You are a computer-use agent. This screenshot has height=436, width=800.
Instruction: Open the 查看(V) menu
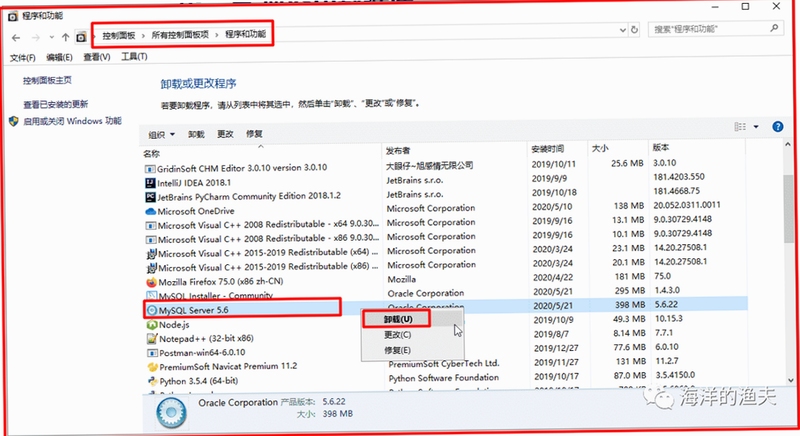click(x=97, y=57)
